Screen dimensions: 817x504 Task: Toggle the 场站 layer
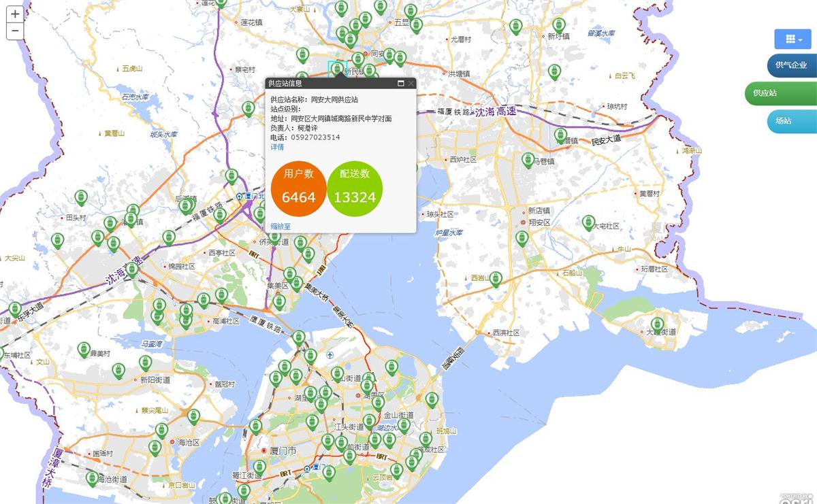pos(783,121)
